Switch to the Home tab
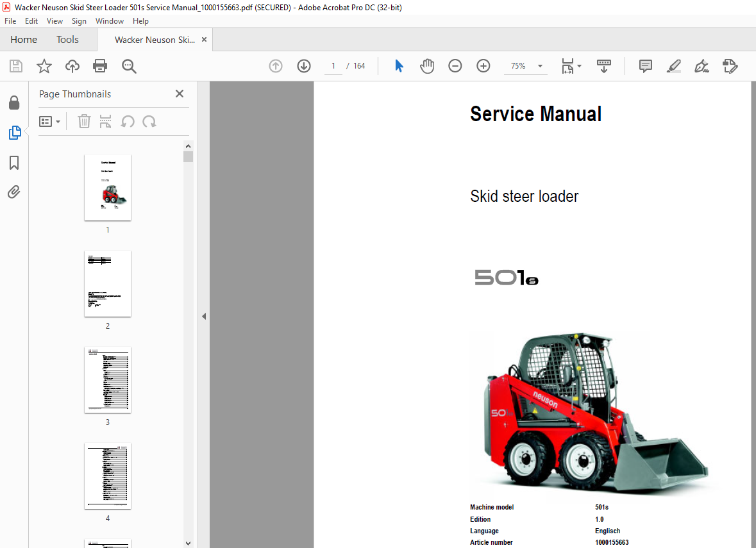 24,40
